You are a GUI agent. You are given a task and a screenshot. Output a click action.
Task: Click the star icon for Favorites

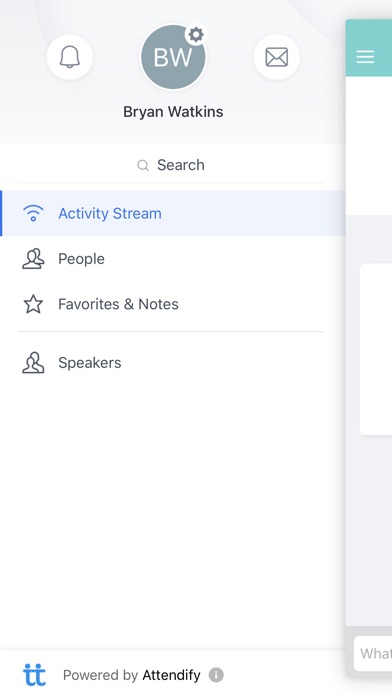coord(33,304)
